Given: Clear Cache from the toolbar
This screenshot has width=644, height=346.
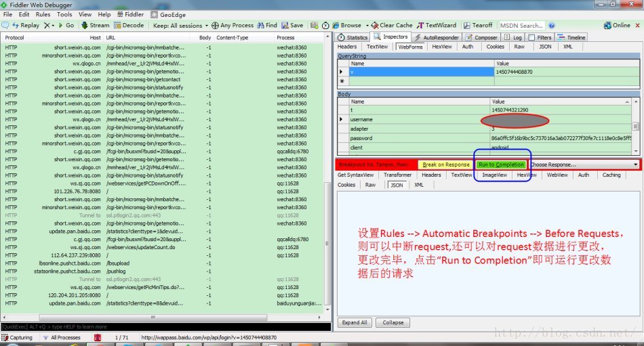Looking at the screenshot, I should 391,26.
